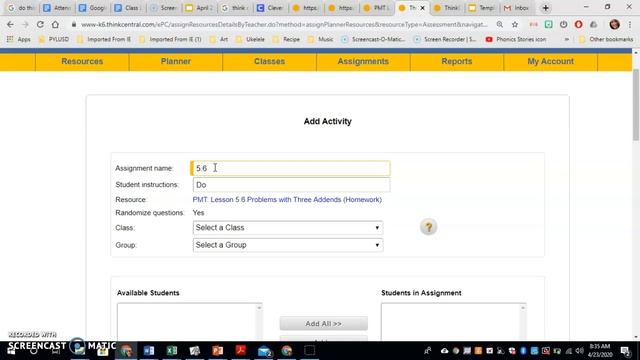Click the Student instructions input field

point(291,185)
